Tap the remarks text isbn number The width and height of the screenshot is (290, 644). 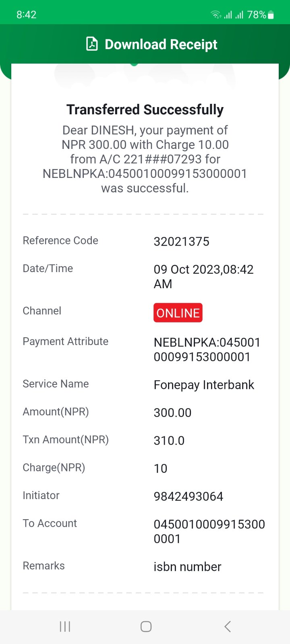(187, 567)
